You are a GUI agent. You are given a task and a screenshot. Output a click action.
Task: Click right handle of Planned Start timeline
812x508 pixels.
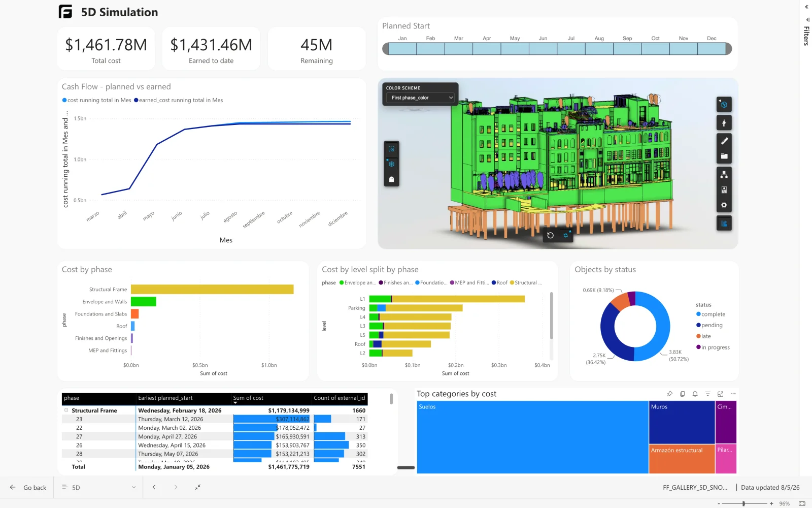729,49
